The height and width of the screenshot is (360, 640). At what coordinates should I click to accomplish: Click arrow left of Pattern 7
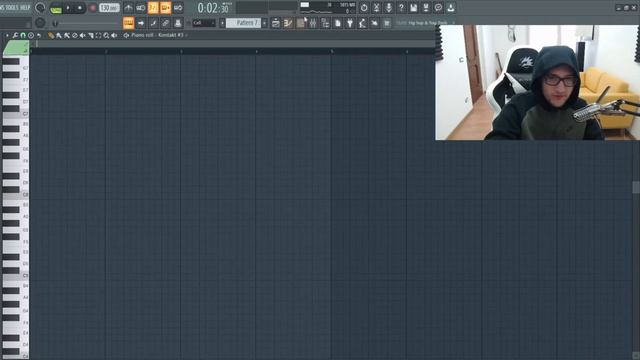[x=222, y=23]
